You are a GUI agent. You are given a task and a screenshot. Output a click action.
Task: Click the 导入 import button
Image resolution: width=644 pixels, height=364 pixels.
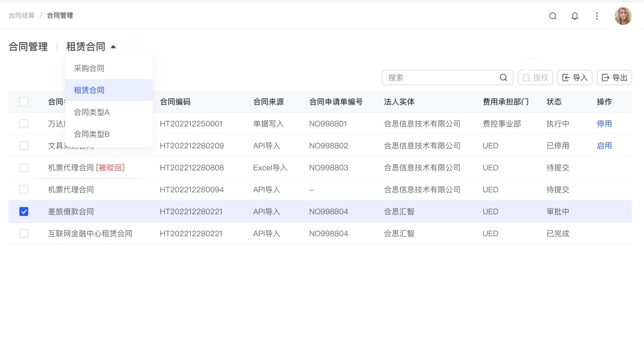coord(575,77)
